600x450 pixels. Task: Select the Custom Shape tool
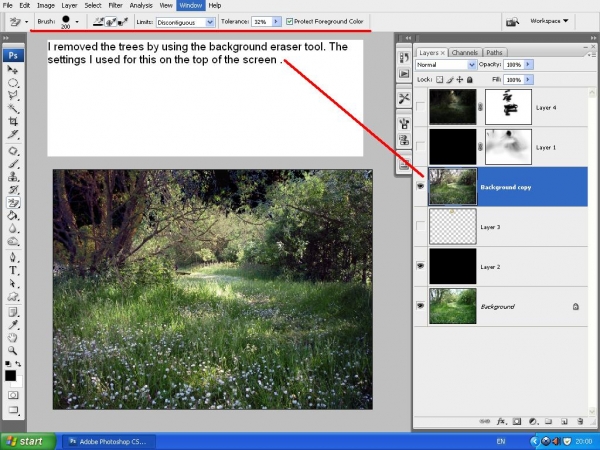click(x=13, y=296)
